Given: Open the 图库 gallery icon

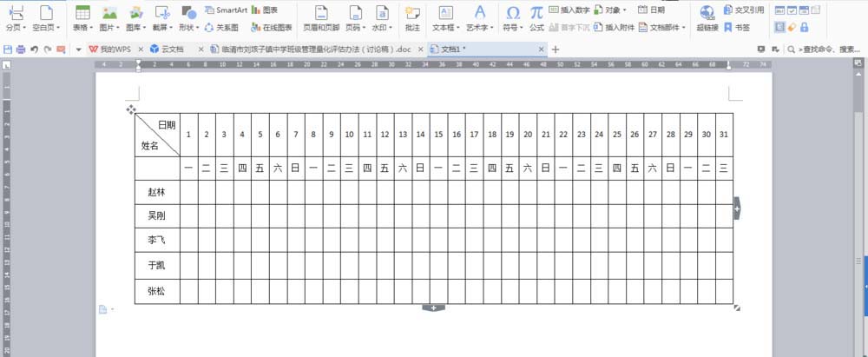Looking at the screenshot, I should pos(135,12).
